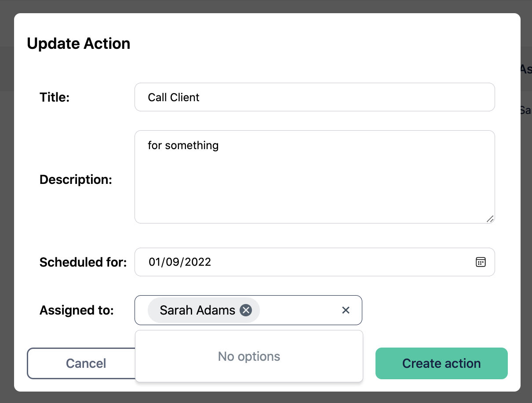532x403 pixels.
Task: Focus the Title input field
Action: point(314,97)
